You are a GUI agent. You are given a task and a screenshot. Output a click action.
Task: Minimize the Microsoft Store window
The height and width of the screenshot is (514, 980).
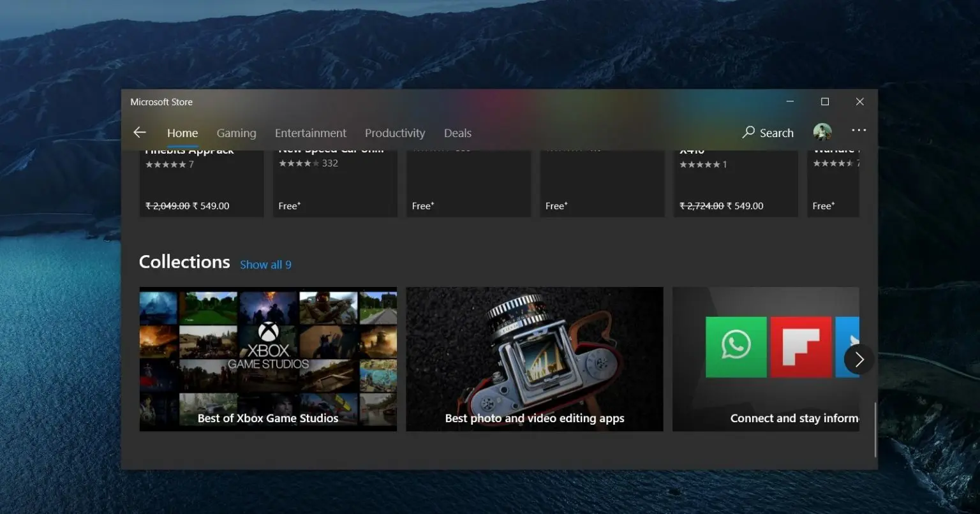click(790, 102)
